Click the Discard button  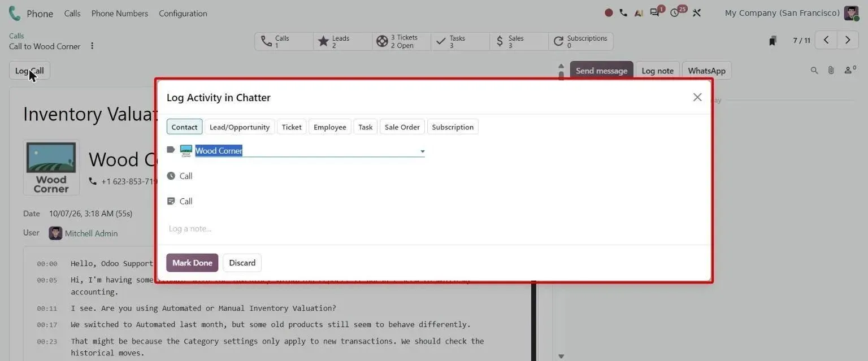(242, 263)
